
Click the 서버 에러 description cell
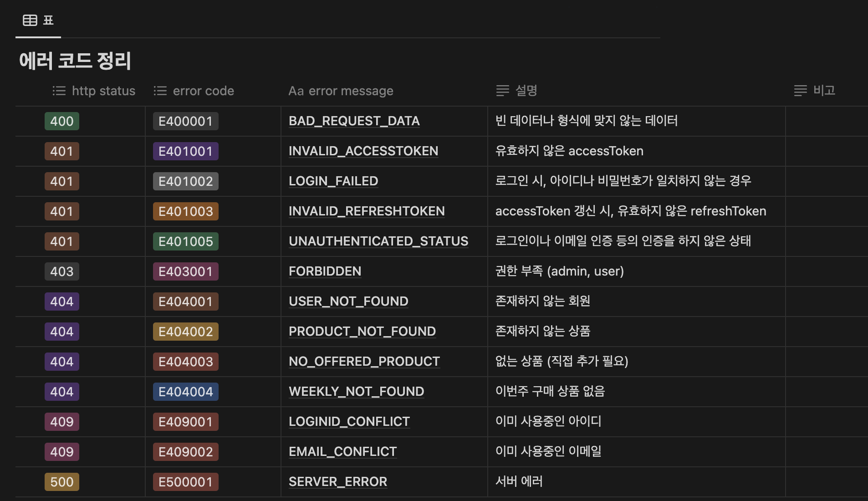(x=636, y=482)
